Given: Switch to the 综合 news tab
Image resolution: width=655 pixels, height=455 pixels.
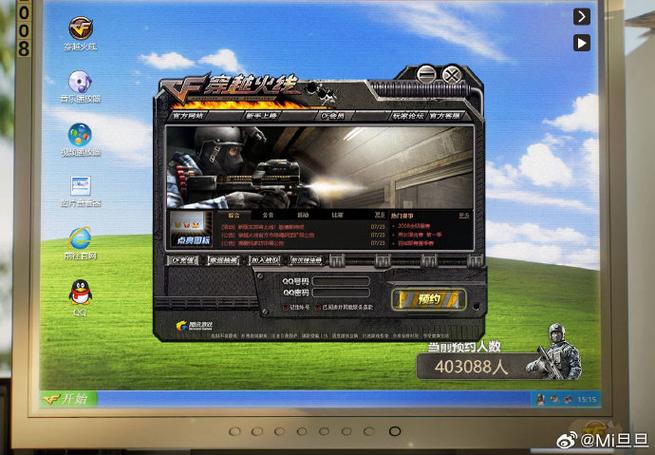Looking at the screenshot, I should pos(234,215).
